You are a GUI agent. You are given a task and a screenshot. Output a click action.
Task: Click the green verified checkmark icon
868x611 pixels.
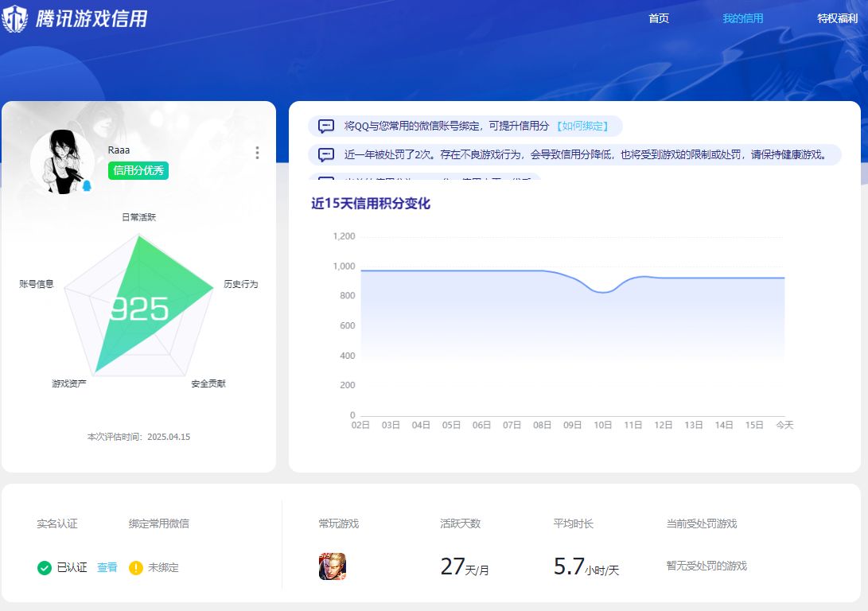(x=45, y=568)
